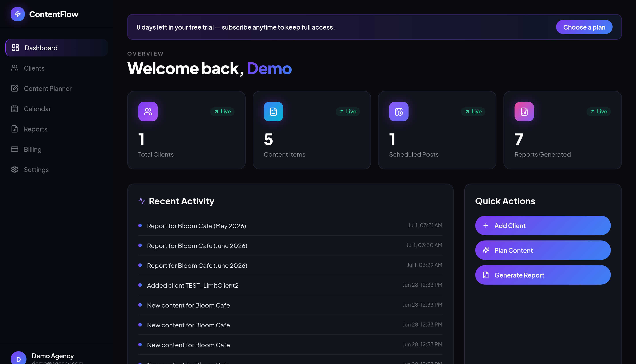Click the Quick Actions heading
636x364 pixels.
[x=505, y=201]
